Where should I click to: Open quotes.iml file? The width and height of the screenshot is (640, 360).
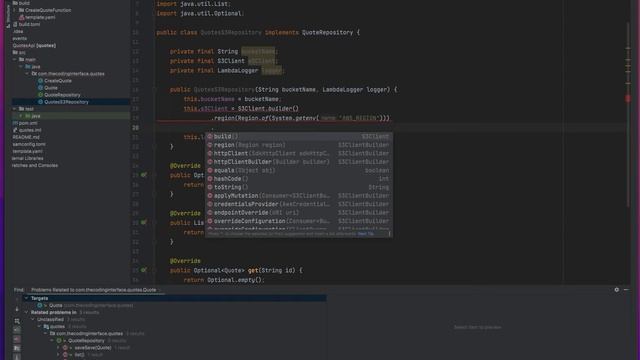30,130
